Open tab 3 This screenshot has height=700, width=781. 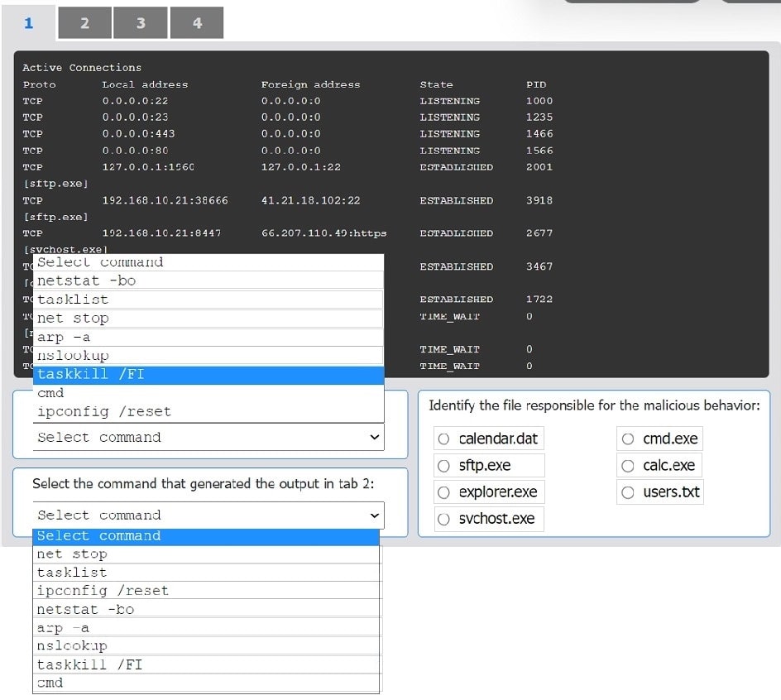click(141, 23)
